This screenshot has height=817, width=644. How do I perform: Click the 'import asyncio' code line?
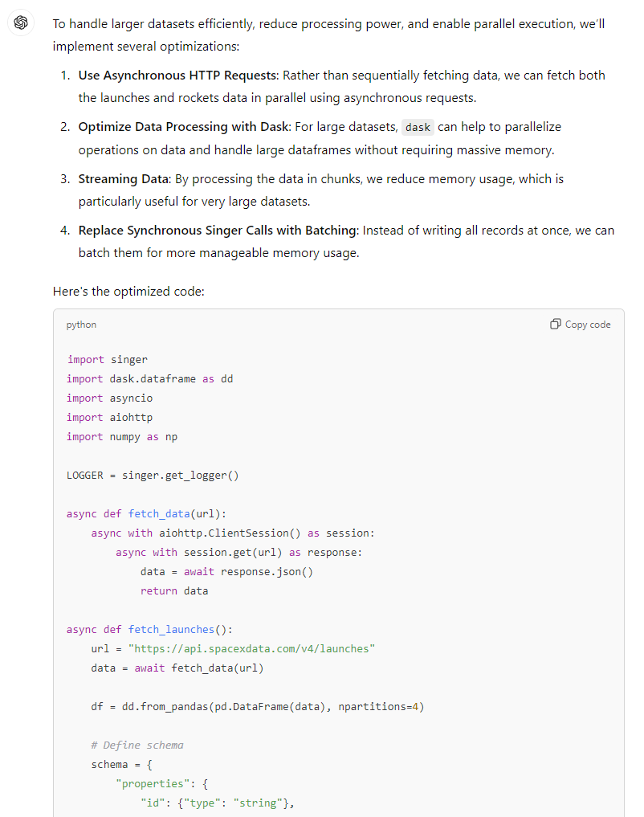[x=110, y=398]
